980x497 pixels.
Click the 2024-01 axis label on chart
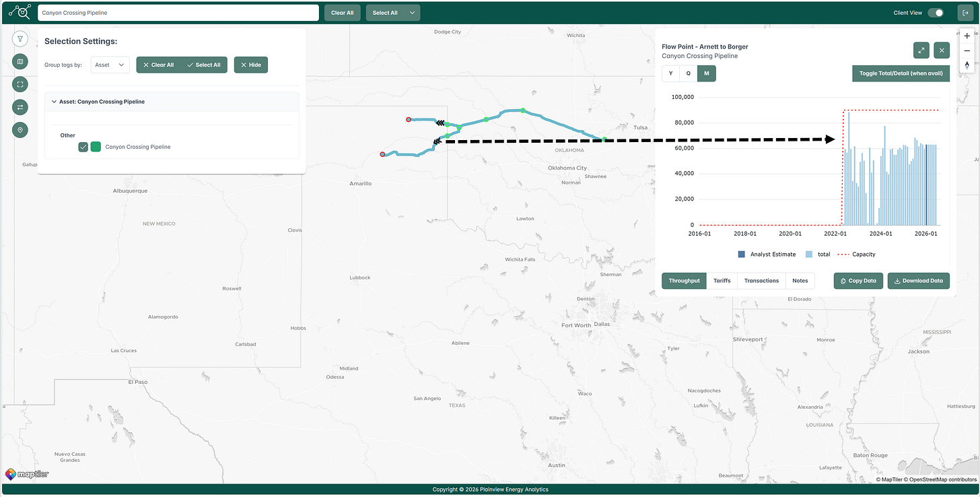coord(880,234)
